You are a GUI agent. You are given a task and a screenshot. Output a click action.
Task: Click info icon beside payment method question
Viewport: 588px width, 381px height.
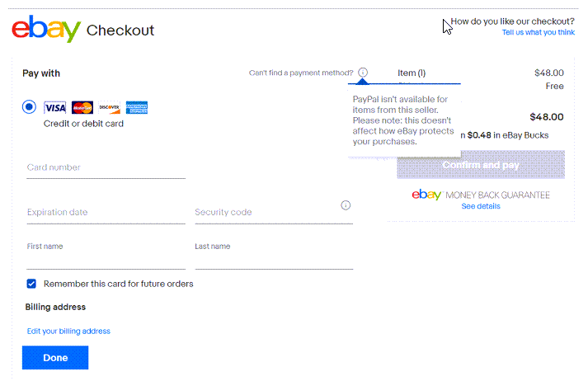[363, 73]
